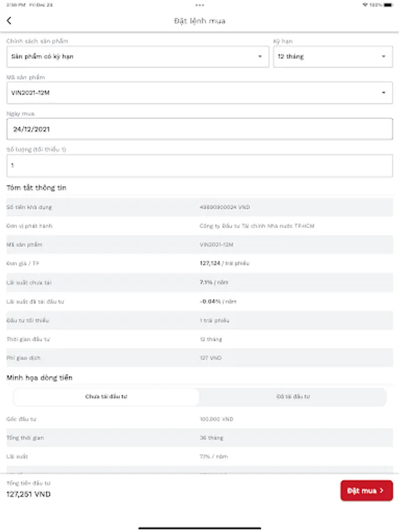Image resolution: width=399 pixels, height=532 pixels.
Task: Switch to Chưa tái đầu tư tab
Action: [106, 397]
